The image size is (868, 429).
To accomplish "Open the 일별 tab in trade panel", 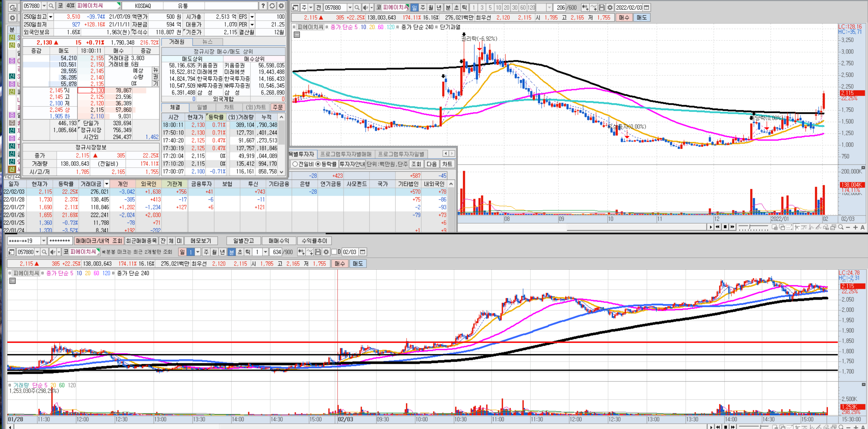I will point(202,107).
